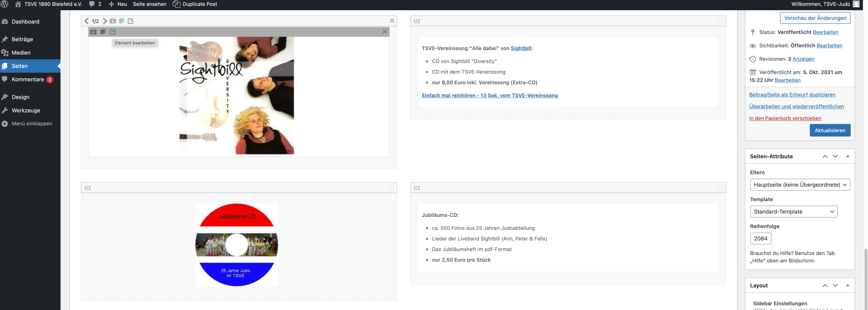Click Überarbeiten und wiederveröffentlichen
The height and width of the screenshot is (310, 868).
(796, 106)
